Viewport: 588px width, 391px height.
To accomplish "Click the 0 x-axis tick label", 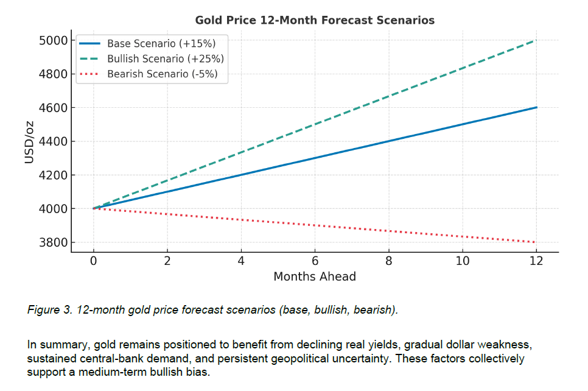I will pyautogui.click(x=93, y=261).
